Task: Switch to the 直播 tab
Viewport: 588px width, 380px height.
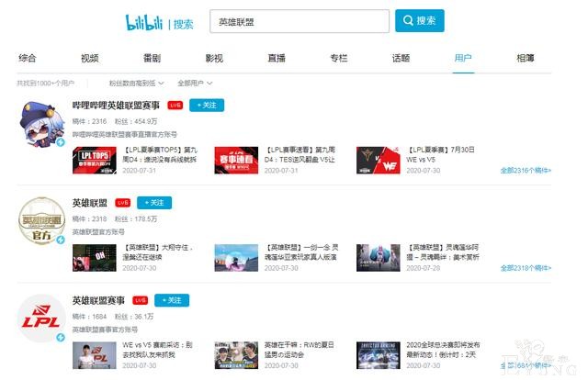Action: (x=277, y=58)
